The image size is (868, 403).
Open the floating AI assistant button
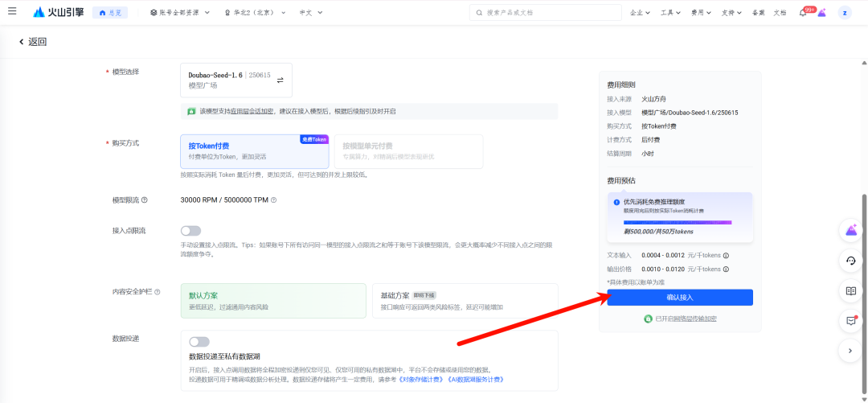coord(851,231)
